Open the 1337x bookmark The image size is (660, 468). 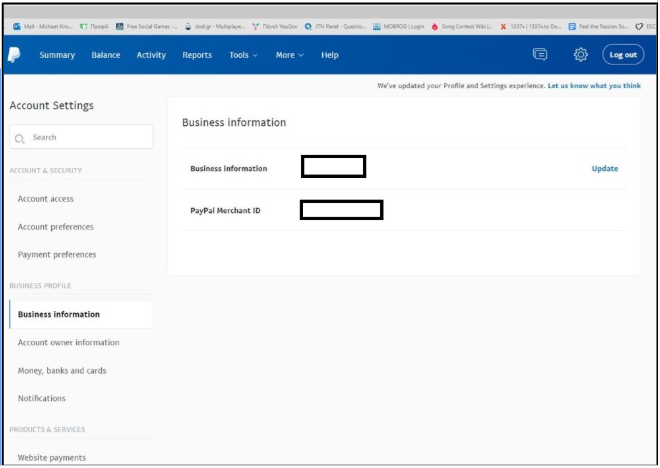pyautogui.click(x=530, y=26)
